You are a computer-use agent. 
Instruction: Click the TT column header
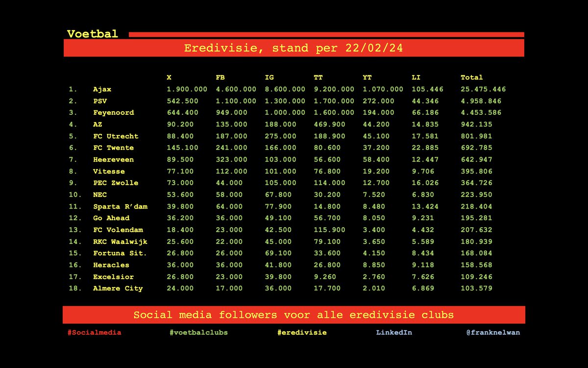coord(318,78)
